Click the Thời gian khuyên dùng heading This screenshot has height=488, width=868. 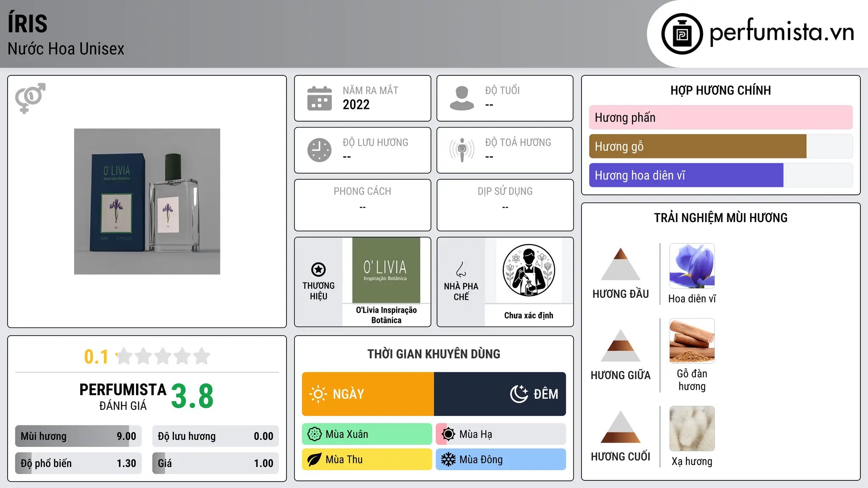click(434, 354)
